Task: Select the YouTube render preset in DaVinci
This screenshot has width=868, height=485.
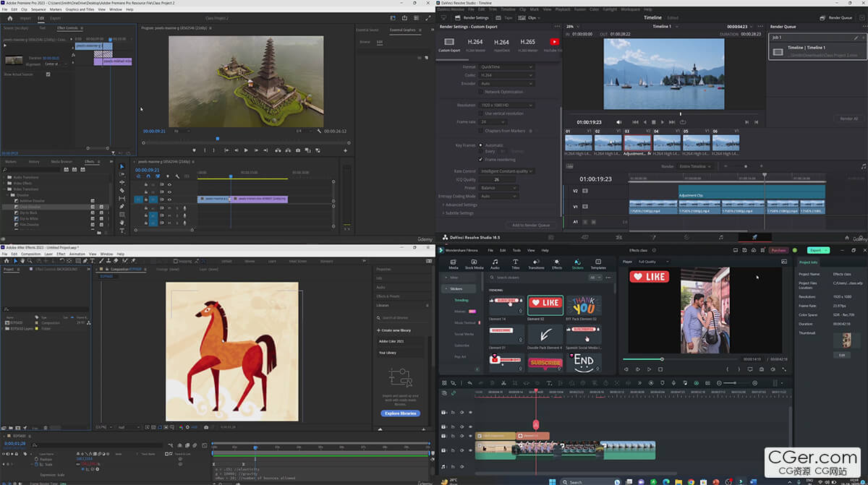Action: point(555,45)
